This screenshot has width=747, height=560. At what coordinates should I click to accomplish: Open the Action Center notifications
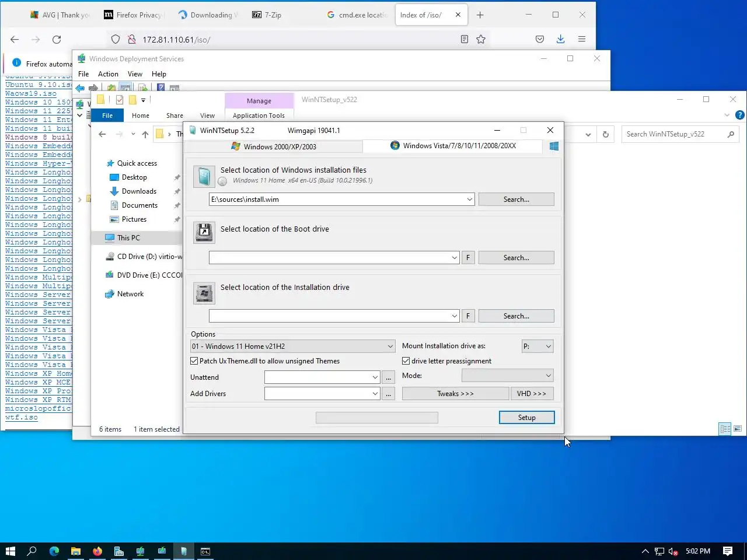click(728, 551)
